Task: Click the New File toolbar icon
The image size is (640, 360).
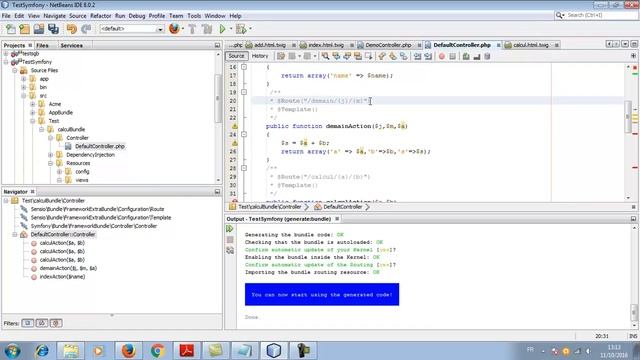Action: [x=11, y=29]
